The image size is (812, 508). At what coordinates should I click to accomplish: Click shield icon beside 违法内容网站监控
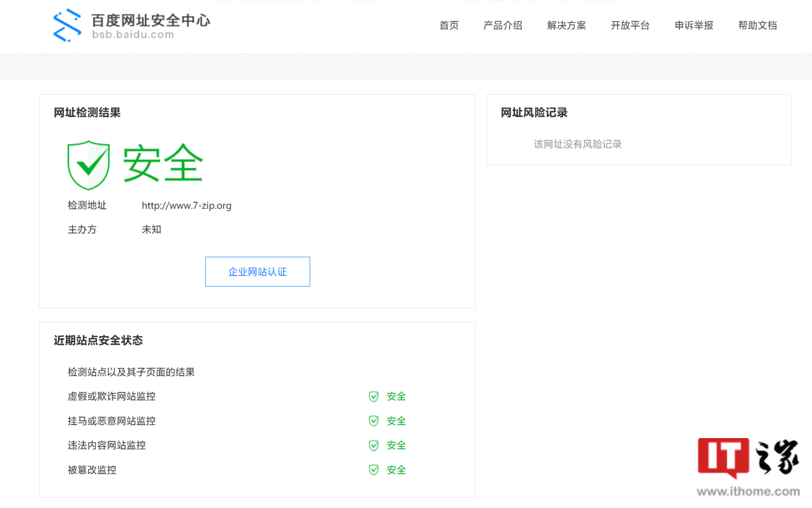click(373, 445)
